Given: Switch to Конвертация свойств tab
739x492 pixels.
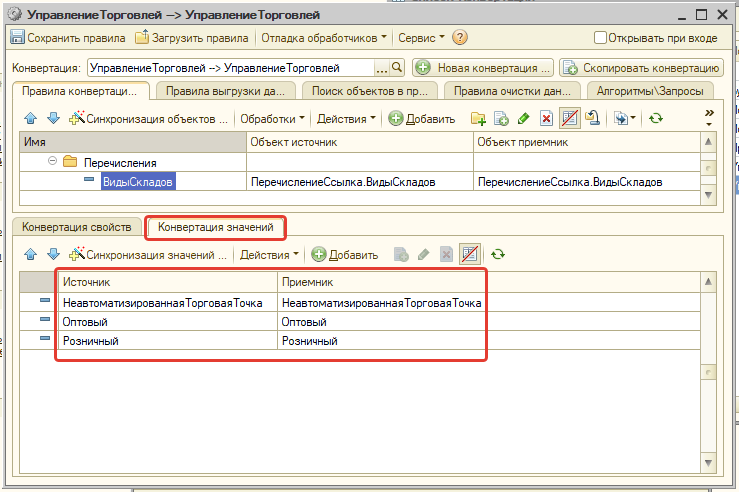Looking at the screenshot, I should [x=77, y=227].
